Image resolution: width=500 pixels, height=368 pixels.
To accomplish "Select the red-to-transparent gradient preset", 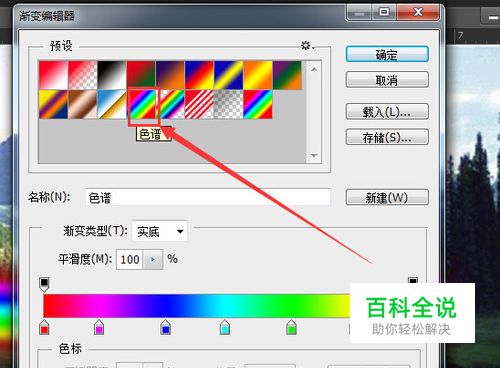I will (83, 75).
